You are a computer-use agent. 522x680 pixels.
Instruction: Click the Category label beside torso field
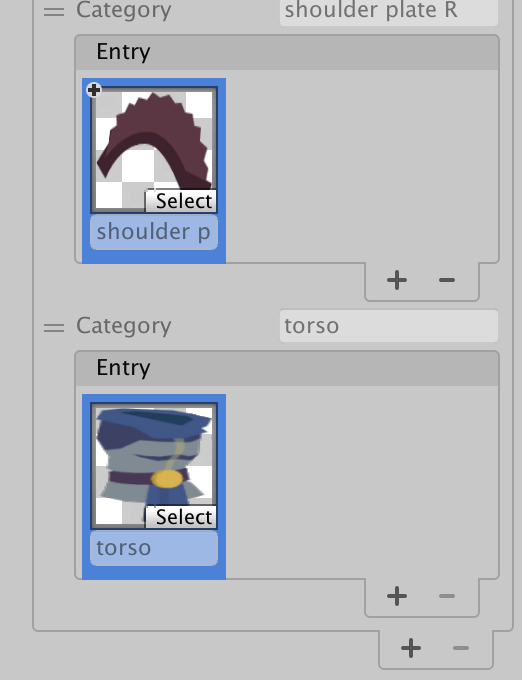[x=124, y=326]
